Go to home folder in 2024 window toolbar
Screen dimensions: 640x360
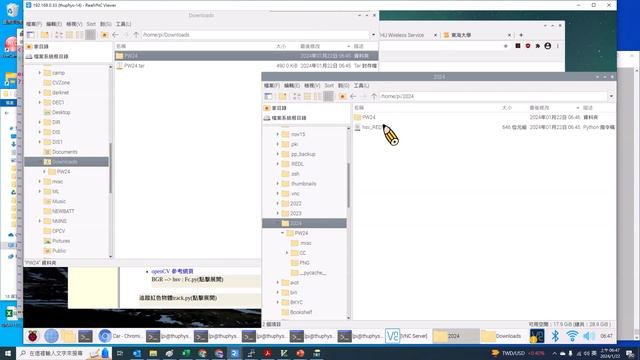[x=342, y=96]
